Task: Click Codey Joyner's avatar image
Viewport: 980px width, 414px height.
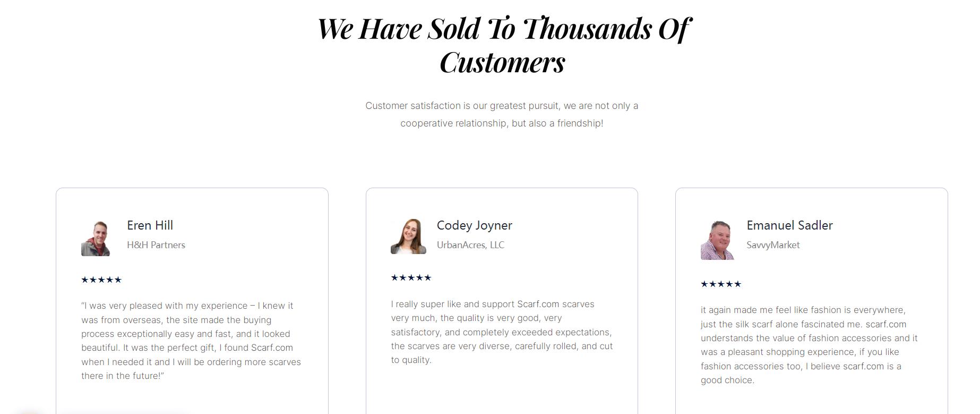Action: coord(408,236)
